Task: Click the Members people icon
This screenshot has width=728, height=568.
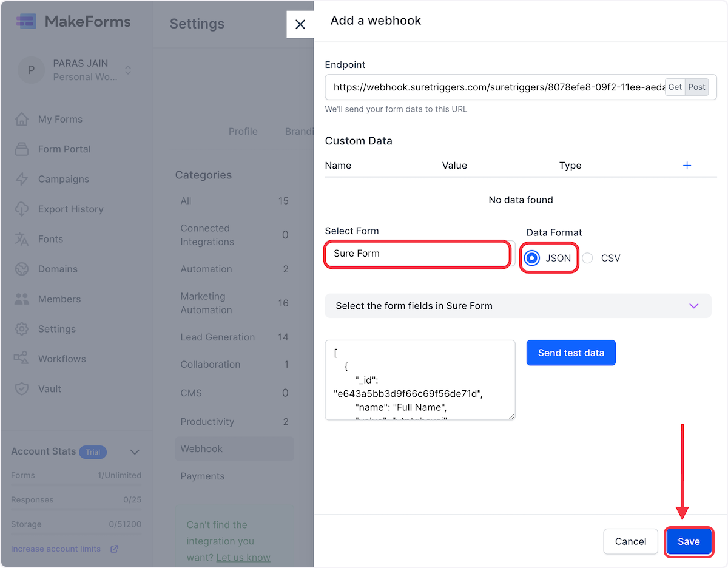Action: 22,299
